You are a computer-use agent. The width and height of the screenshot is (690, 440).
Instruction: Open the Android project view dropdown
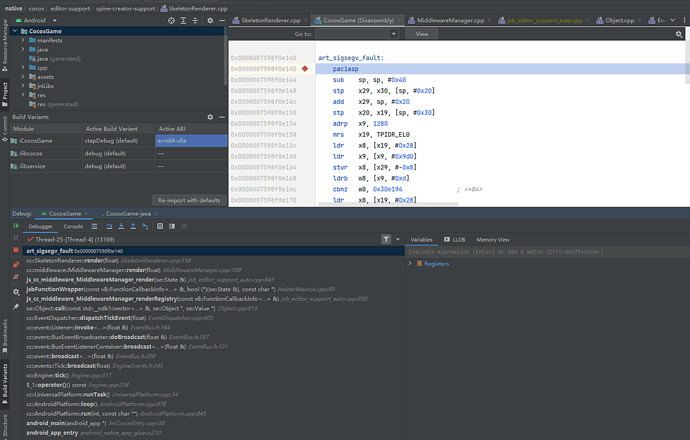point(38,20)
